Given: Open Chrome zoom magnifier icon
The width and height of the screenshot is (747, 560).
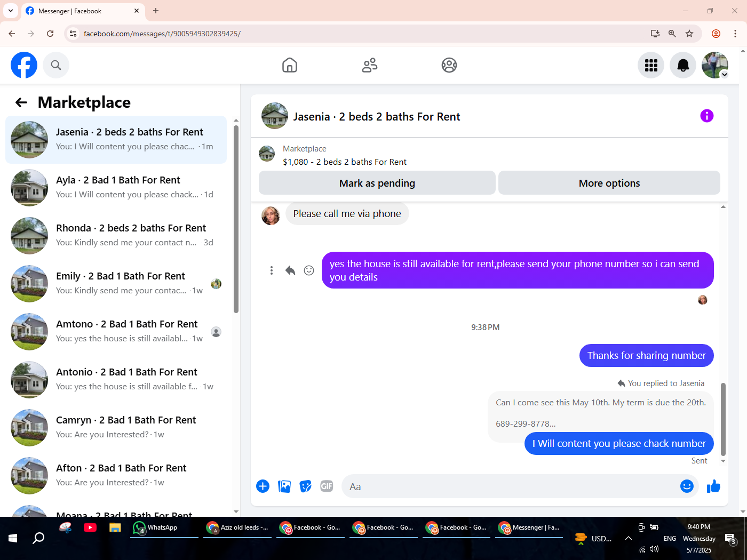Looking at the screenshot, I should tap(672, 34).
